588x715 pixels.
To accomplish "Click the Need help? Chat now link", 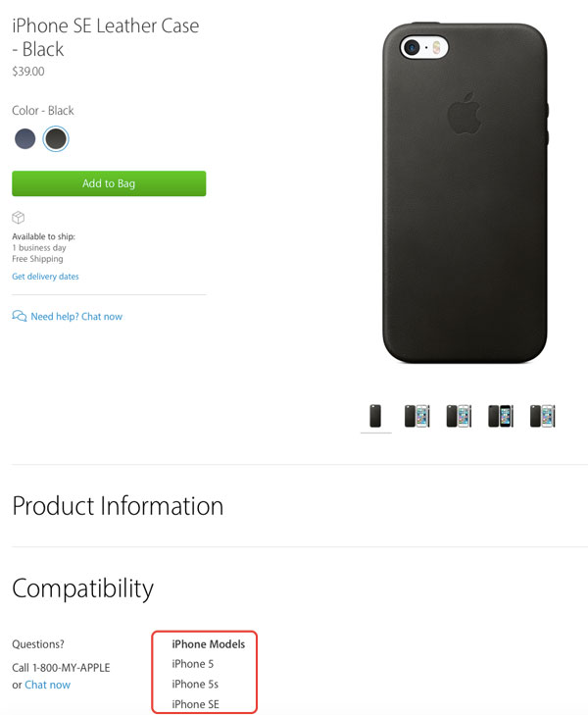I will (76, 317).
